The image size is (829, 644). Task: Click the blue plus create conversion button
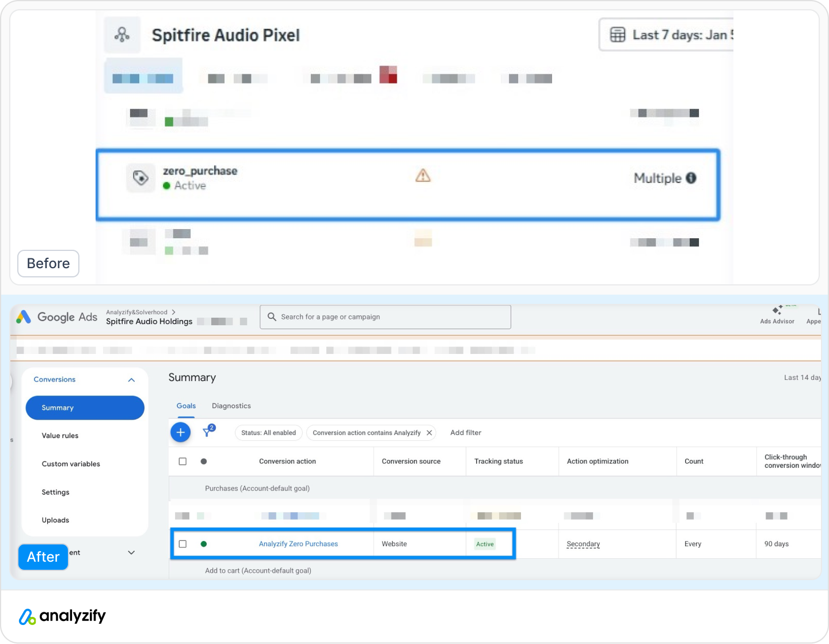tap(181, 432)
